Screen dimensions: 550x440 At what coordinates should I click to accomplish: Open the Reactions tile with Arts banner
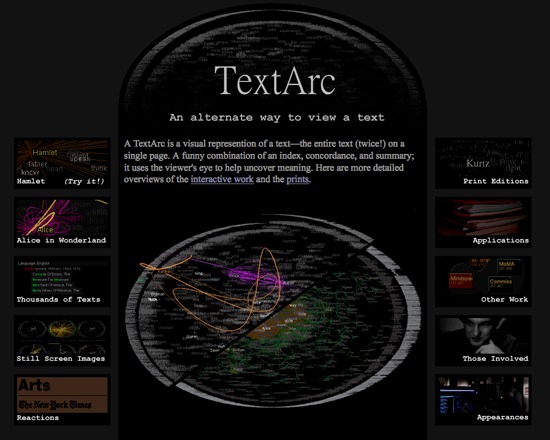click(x=62, y=400)
